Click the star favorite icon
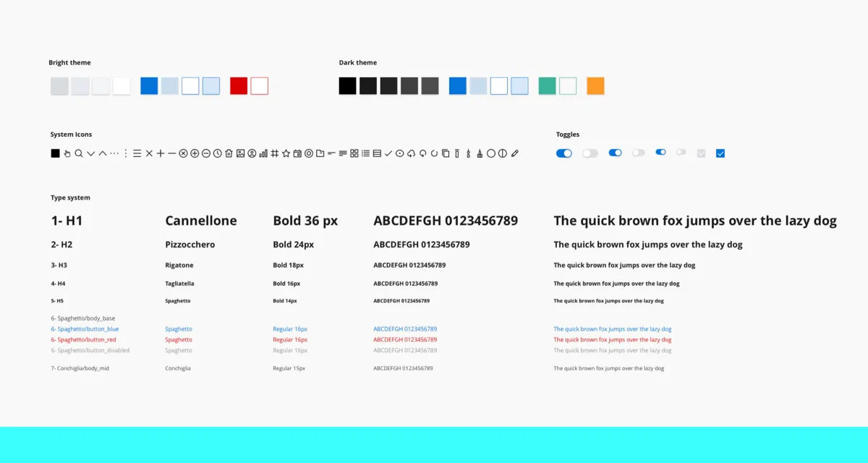This screenshot has height=463, width=868. coord(286,153)
